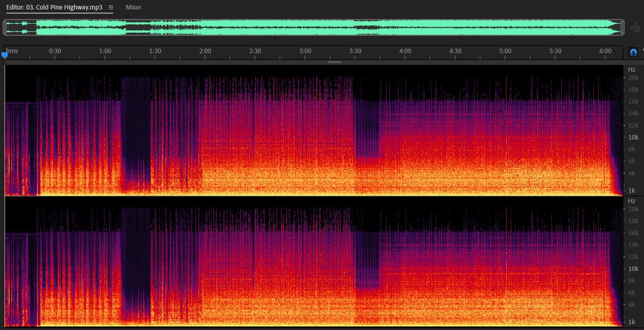Image resolution: width=644 pixels, height=330 pixels.
Task: Click the 1:00 mark on the time ruler
Action: (x=105, y=51)
